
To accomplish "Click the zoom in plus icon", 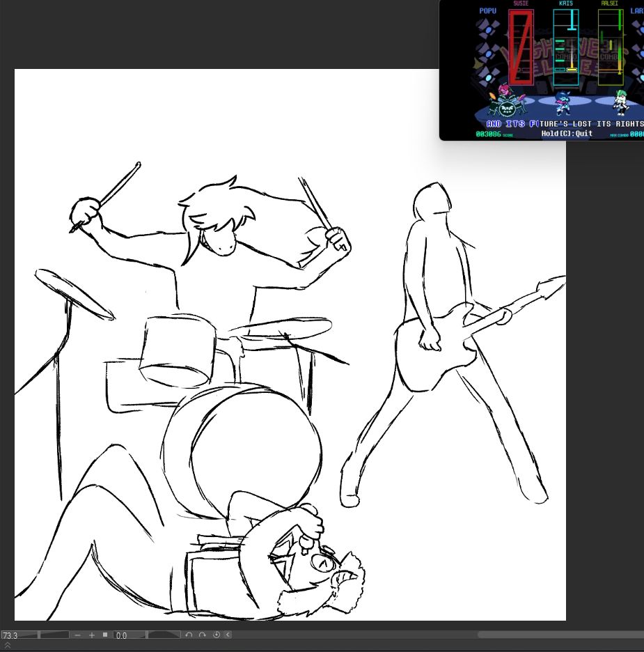I will click(x=92, y=635).
